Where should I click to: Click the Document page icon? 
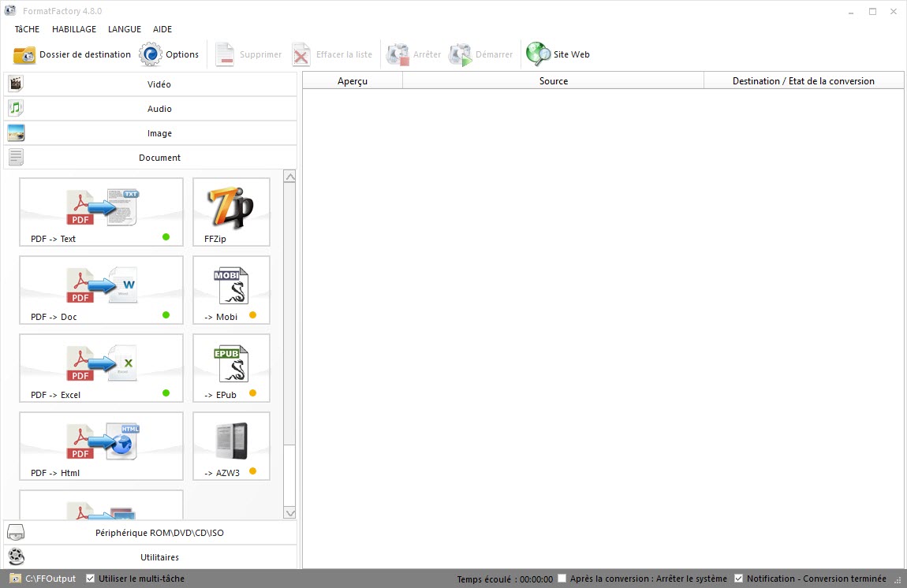point(16,158)
